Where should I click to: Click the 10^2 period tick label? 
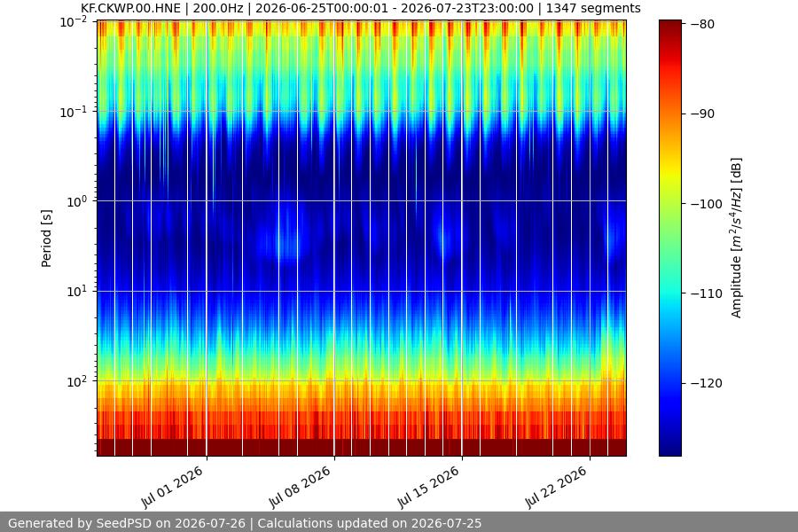(77, 381)
